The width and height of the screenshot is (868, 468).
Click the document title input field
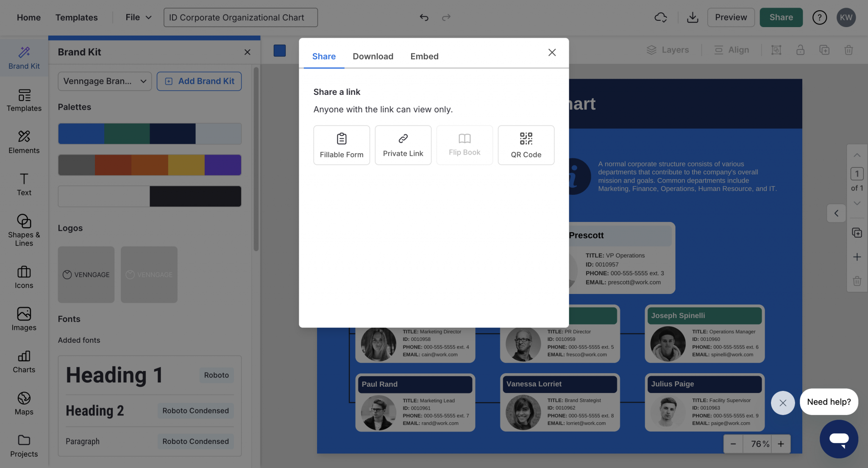click(x=240, y=17)
